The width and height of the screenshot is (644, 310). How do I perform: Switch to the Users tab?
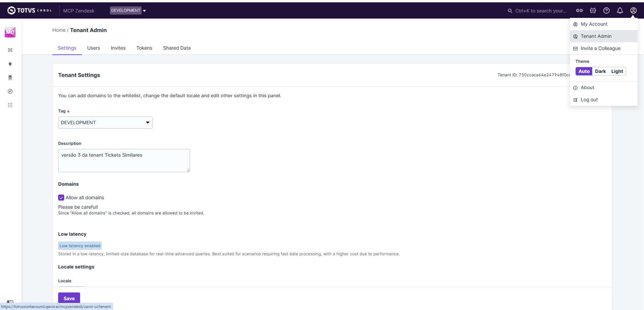coord(93,48)
